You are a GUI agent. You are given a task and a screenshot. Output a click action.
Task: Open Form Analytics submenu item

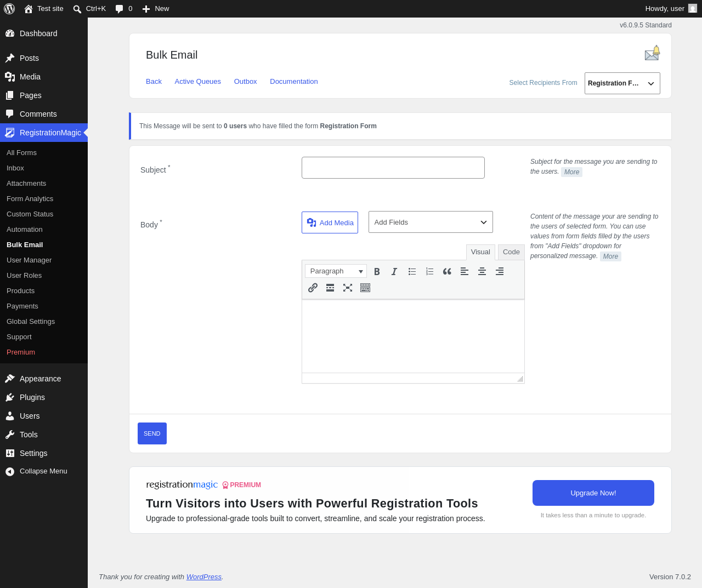pos(44,199)
